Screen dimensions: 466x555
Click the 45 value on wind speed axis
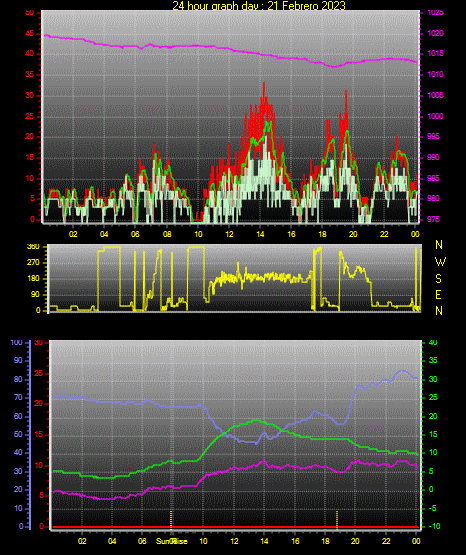(x=30, y=34)
